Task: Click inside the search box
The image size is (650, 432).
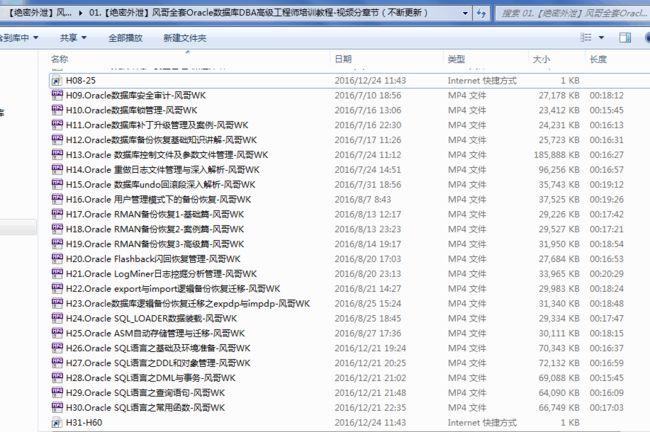Action: point(573,13)
